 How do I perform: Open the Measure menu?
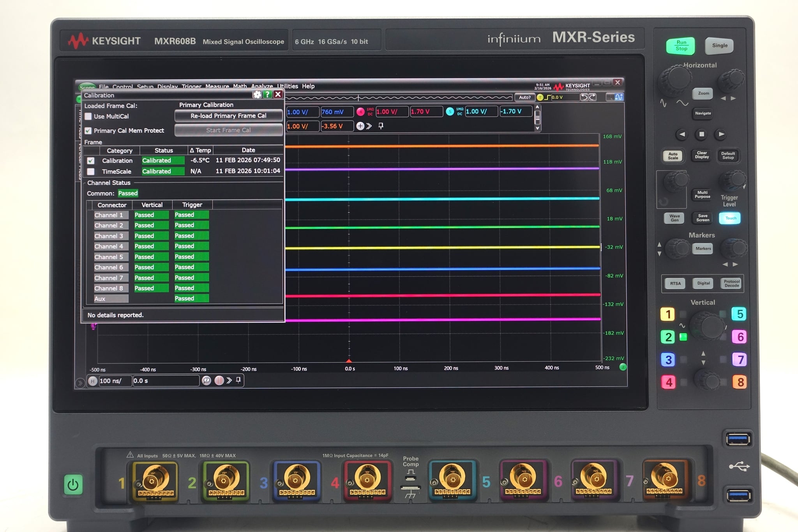(x=217, y=86)
